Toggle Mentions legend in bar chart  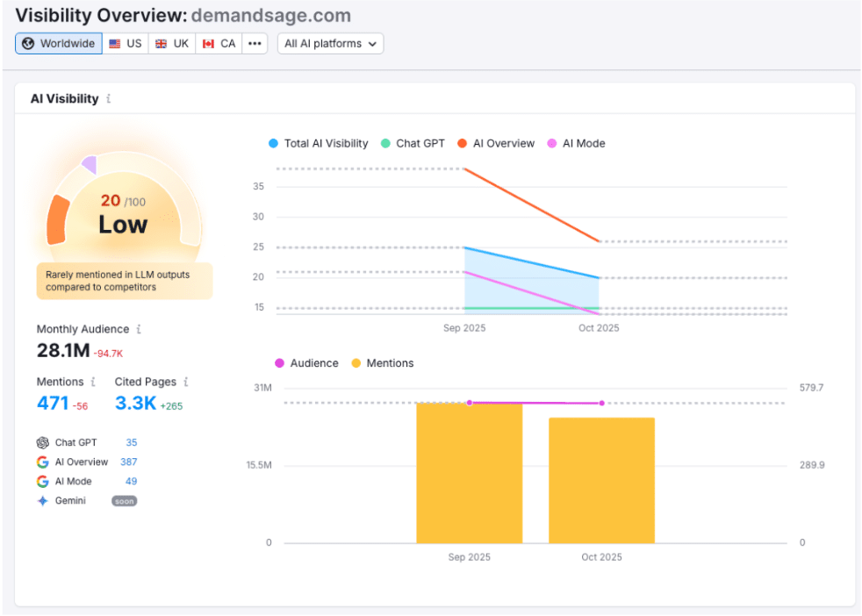383,363
